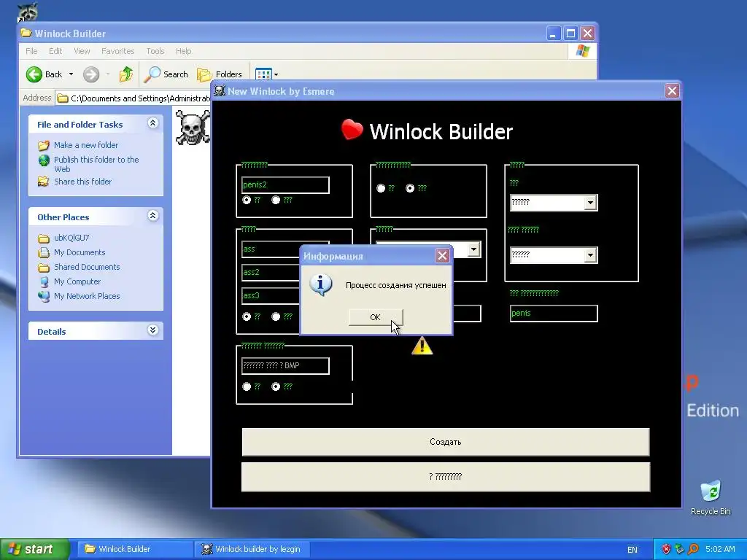Click the Создать button

[x=446, y=442]
